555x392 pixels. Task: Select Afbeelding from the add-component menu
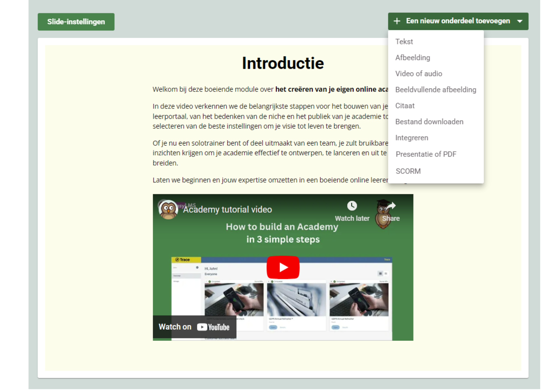coord(412,58)
